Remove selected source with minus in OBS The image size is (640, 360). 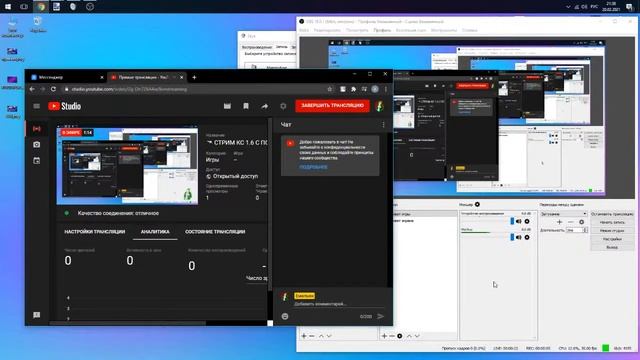tap(392, 336)
